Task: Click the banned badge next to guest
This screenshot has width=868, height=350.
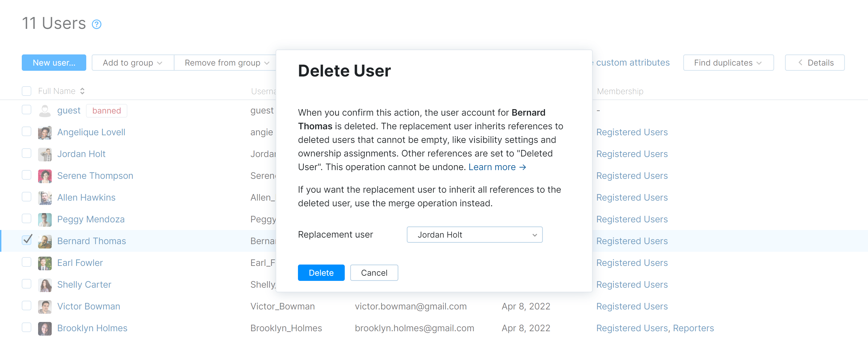Action: (x=106, y=110)
